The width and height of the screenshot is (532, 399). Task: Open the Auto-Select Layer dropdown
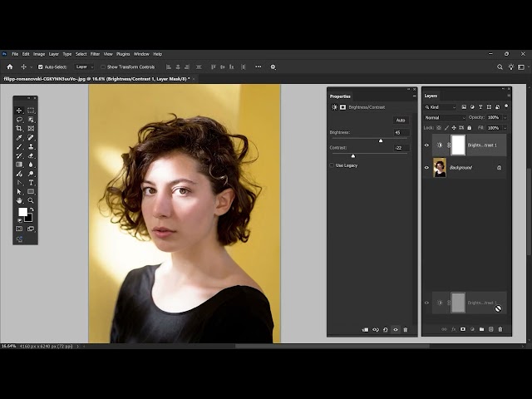(82, 66)
